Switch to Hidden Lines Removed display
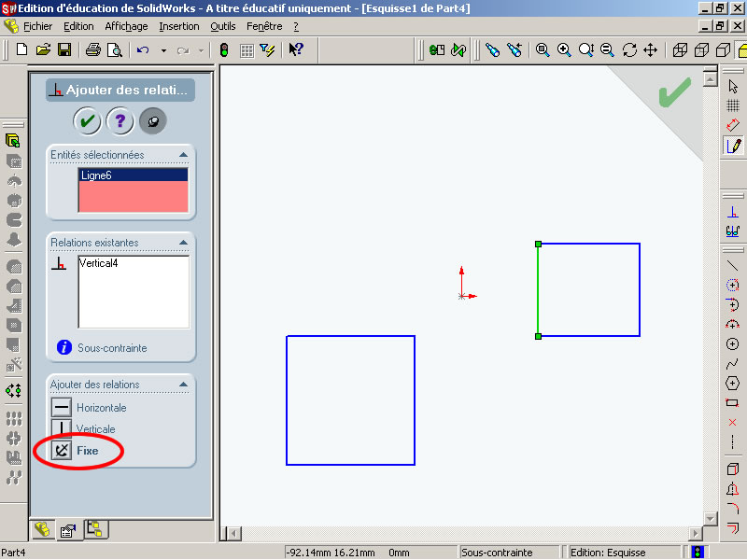Screen dimensions: 747x560 tap(723, 50)
